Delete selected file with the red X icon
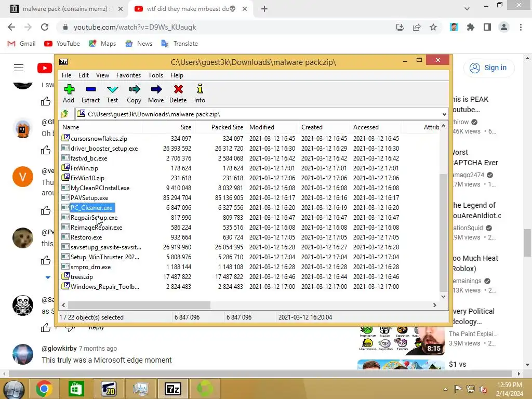 coord(178,94)
